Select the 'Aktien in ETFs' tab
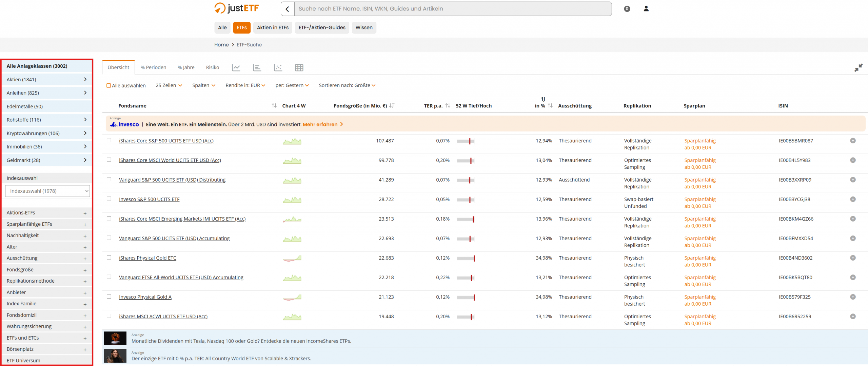 point(273,27)
